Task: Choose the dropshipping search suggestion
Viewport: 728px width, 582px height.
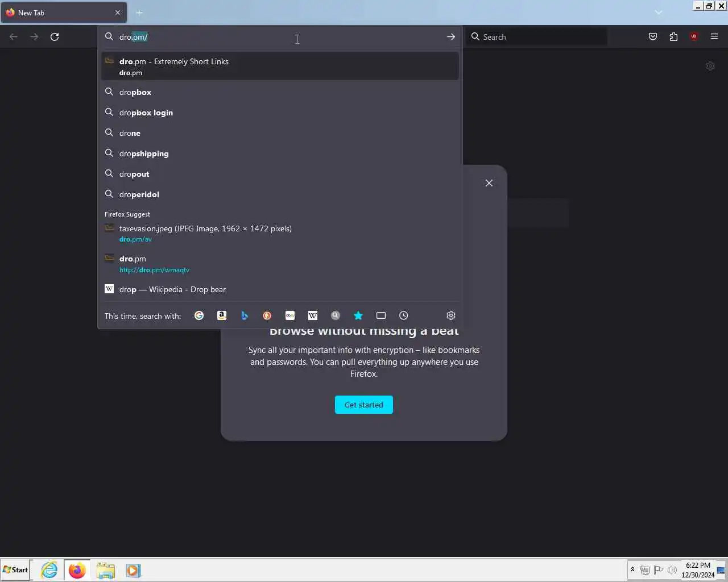Action: click(280, 153)
